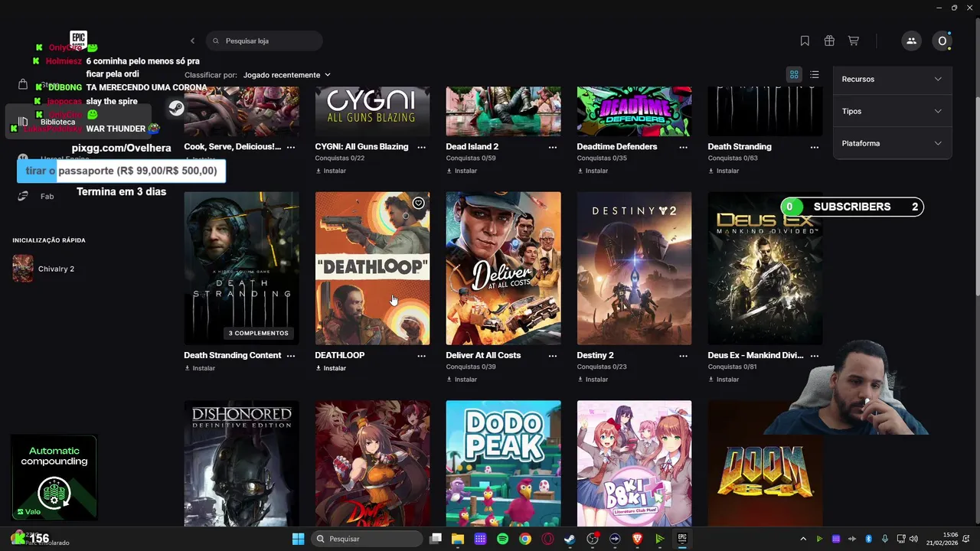
Task: Open the Doki Doki Literature Club cover
Action: pos(634,463)
